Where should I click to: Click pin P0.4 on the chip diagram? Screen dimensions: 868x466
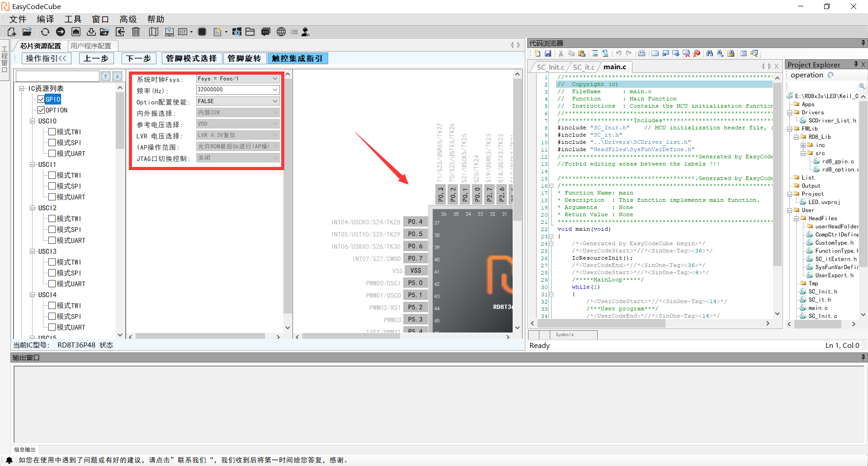(415, 222)
